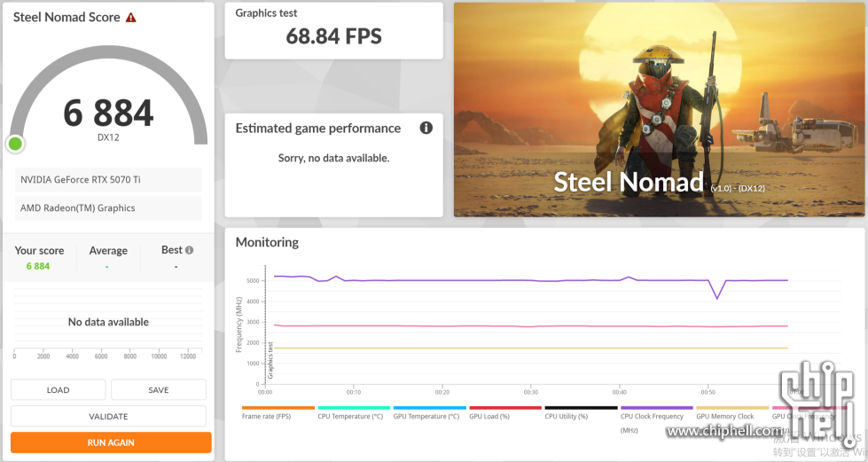Screen dimensions: 868x462
Task: Click the orange RUN AGAIN button
Action: click(111, 442)
